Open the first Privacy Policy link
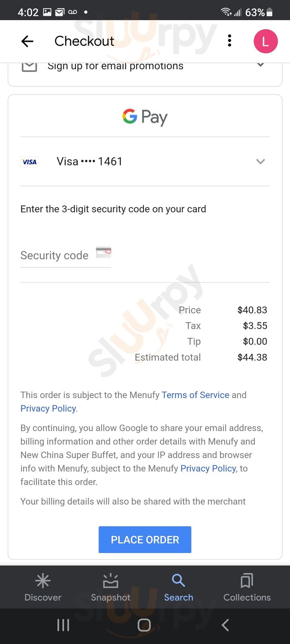 (x=48, y=409)
